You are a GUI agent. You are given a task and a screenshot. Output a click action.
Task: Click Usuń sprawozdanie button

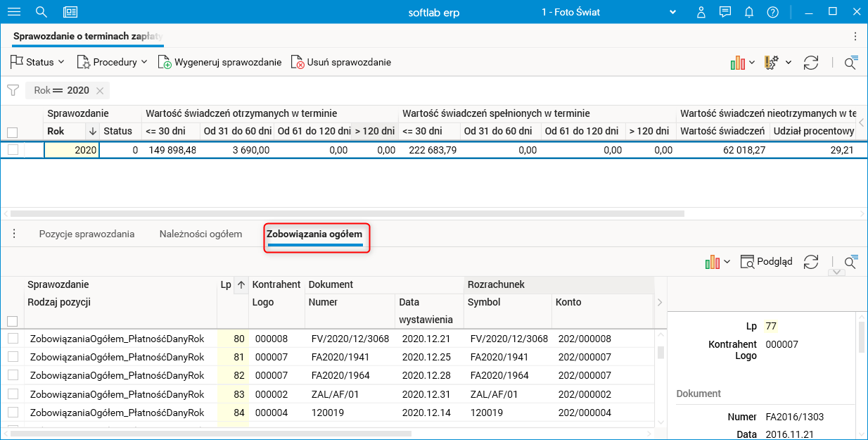[341, 62]
